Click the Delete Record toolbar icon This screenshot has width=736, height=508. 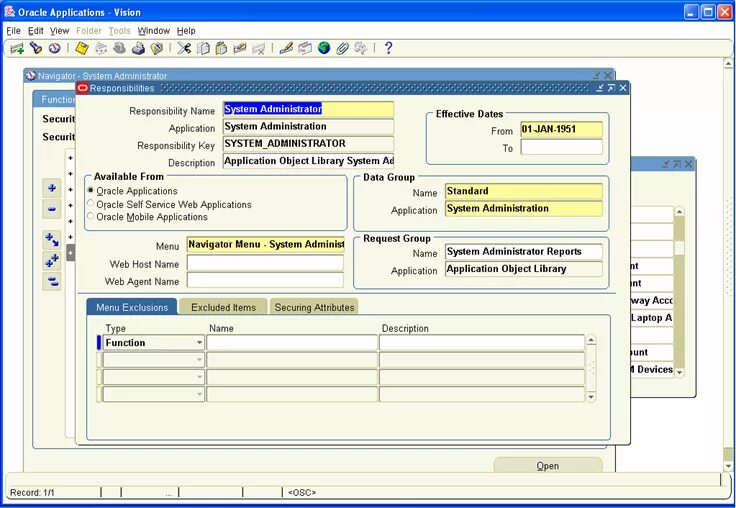click(x=259, y=48)
